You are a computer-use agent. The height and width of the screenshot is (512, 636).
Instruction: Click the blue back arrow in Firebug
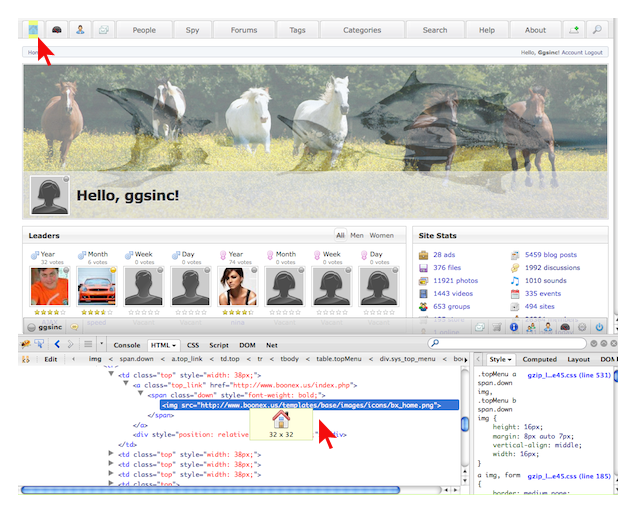pos(56,344)
